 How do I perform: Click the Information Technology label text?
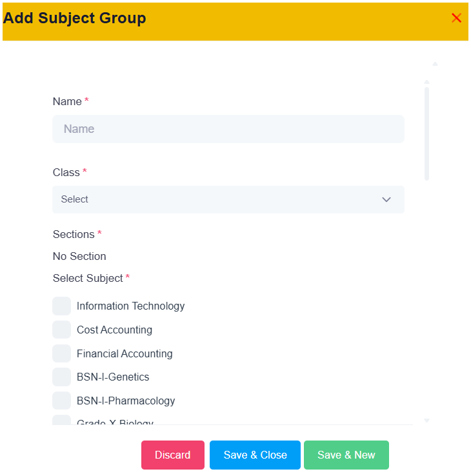click(130, 306)
